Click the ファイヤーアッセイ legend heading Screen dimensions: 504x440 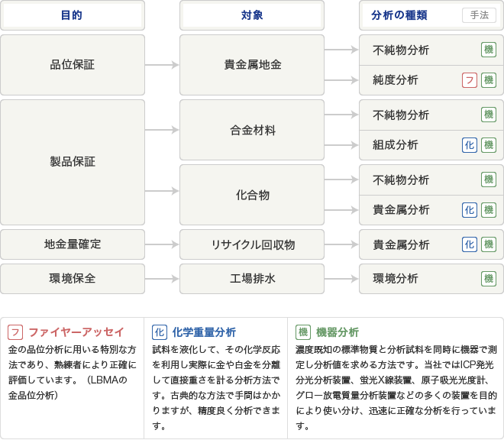click(76, 332)
